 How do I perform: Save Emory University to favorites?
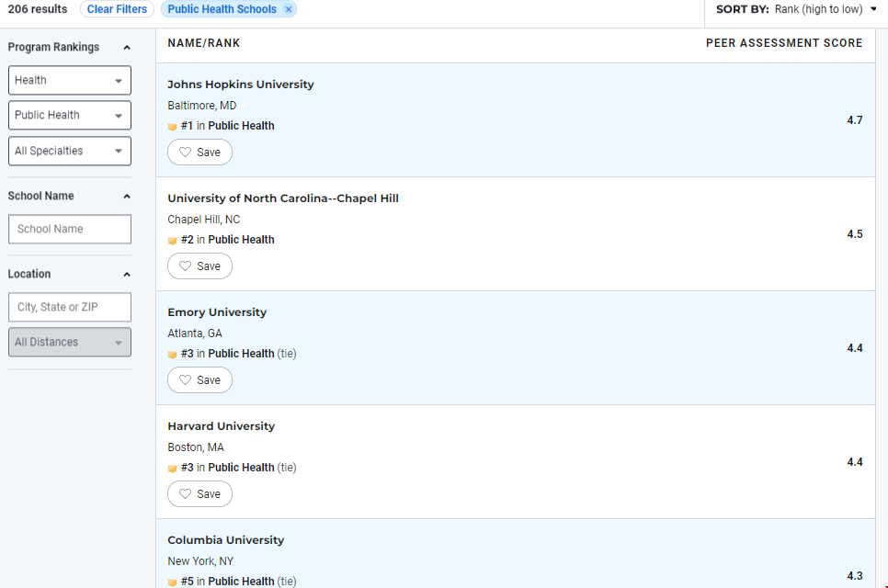(x=199, y=380)
